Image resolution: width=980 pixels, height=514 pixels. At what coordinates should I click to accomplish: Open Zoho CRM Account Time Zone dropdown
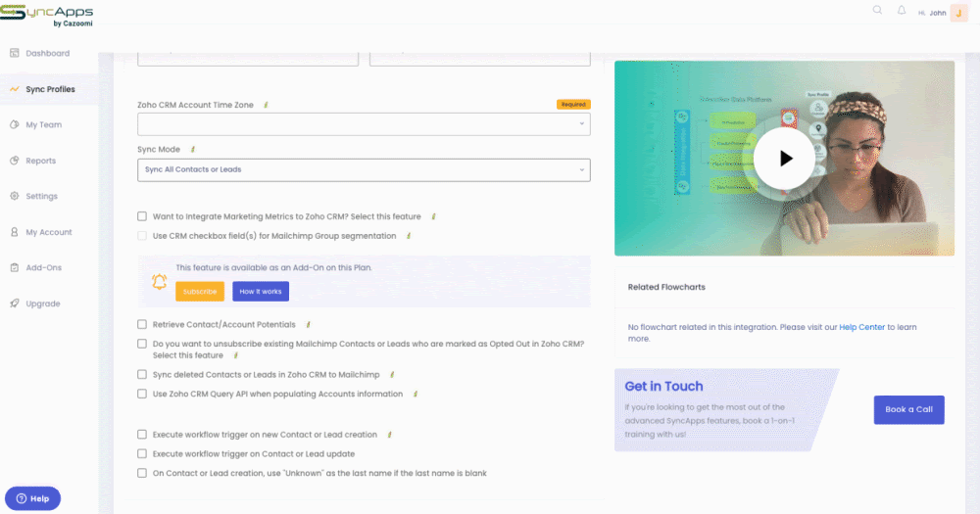(364, 124)
